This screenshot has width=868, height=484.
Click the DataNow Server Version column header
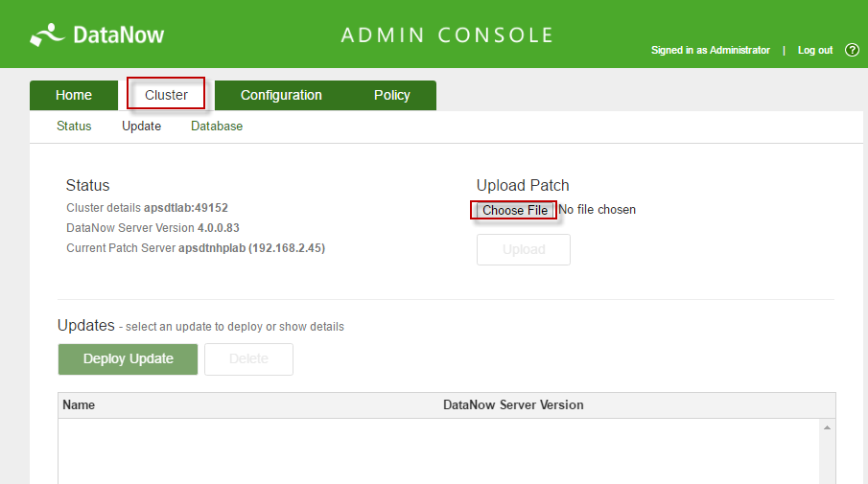point(513,404)
